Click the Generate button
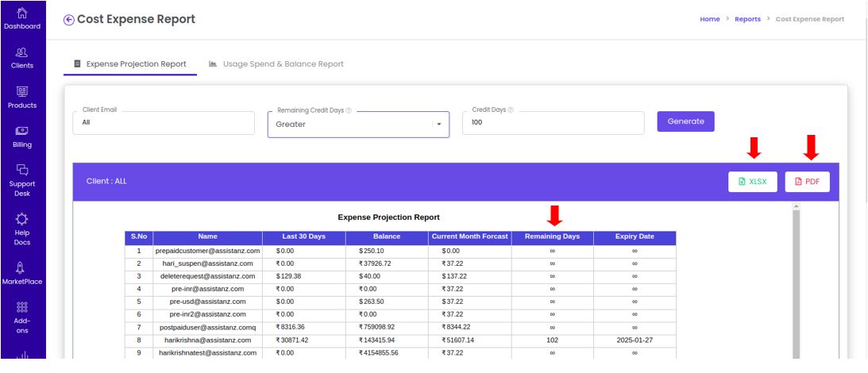868x373 pixels. click(685, 121)
